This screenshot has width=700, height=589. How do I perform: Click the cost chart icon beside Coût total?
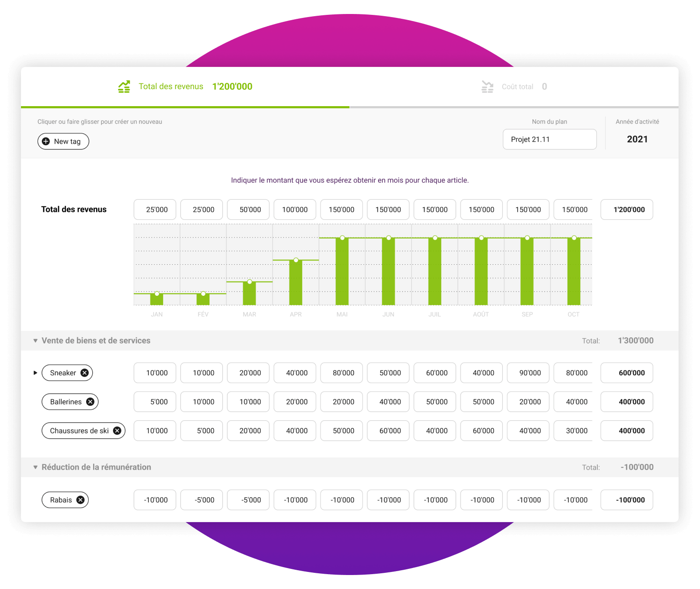coord(488,87)
